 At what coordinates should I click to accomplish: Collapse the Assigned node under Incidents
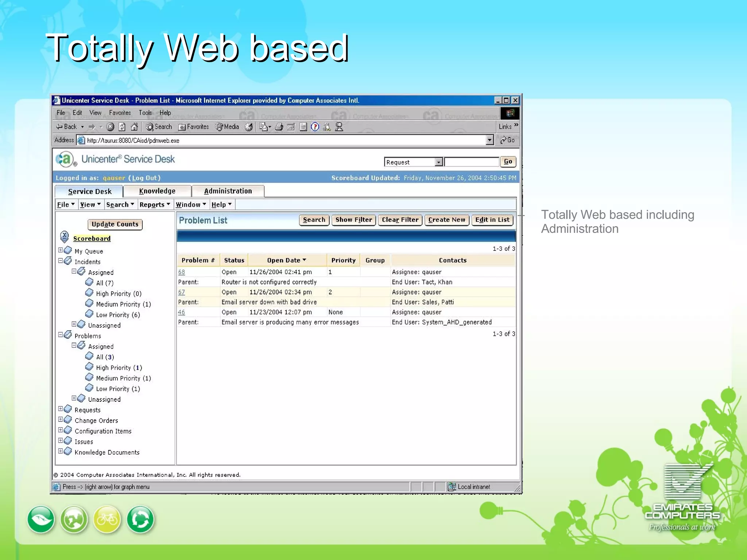click(74, 271)
